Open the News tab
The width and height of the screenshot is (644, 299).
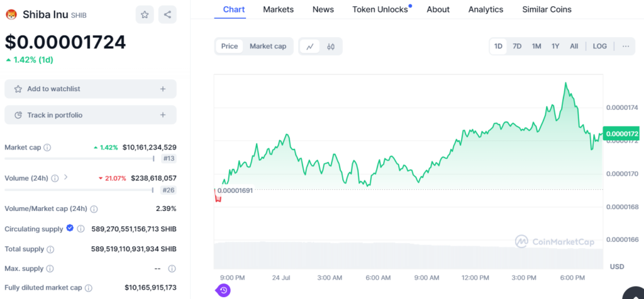(x=323, y=9)
